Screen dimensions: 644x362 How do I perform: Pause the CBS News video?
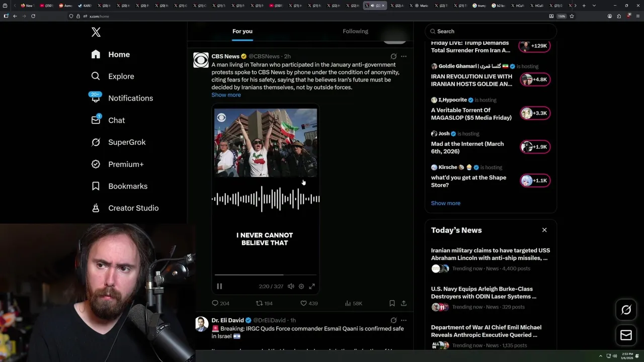pyautogui.click(x=219, y=286)
